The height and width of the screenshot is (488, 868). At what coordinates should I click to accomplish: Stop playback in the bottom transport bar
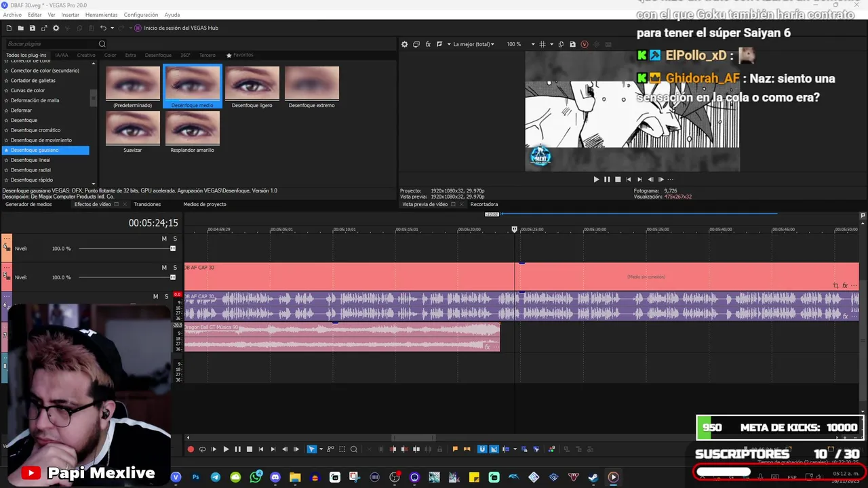tap(249, 449)
